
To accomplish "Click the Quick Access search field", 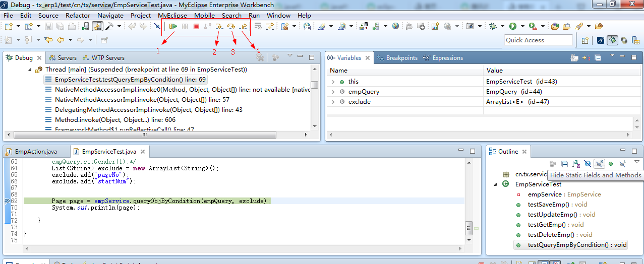I will [538, 40].
